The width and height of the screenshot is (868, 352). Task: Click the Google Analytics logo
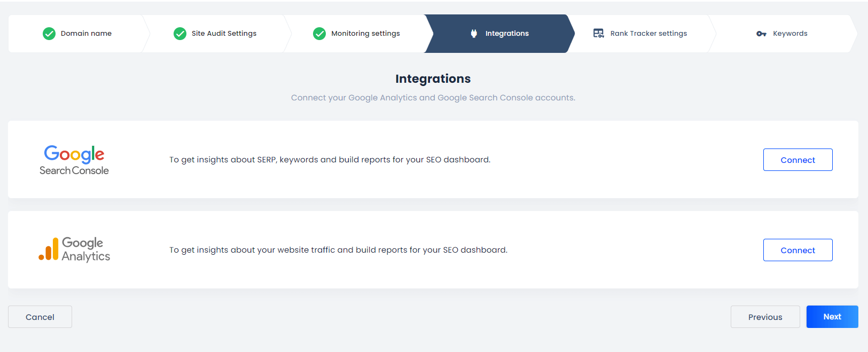[x=74, y=249]
